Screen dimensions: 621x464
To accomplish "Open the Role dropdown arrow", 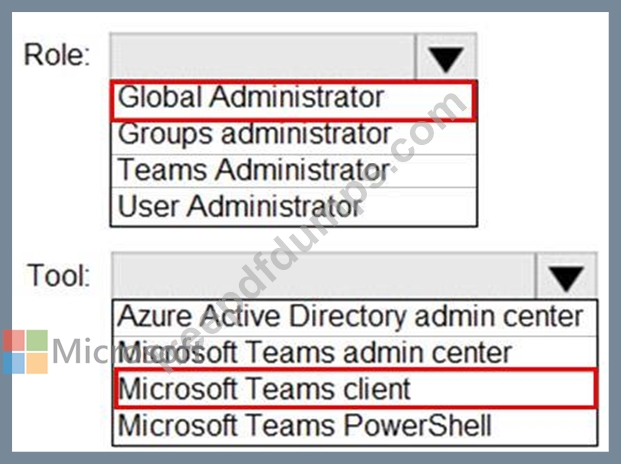I will pyautogui.click(x=445, y=59).
